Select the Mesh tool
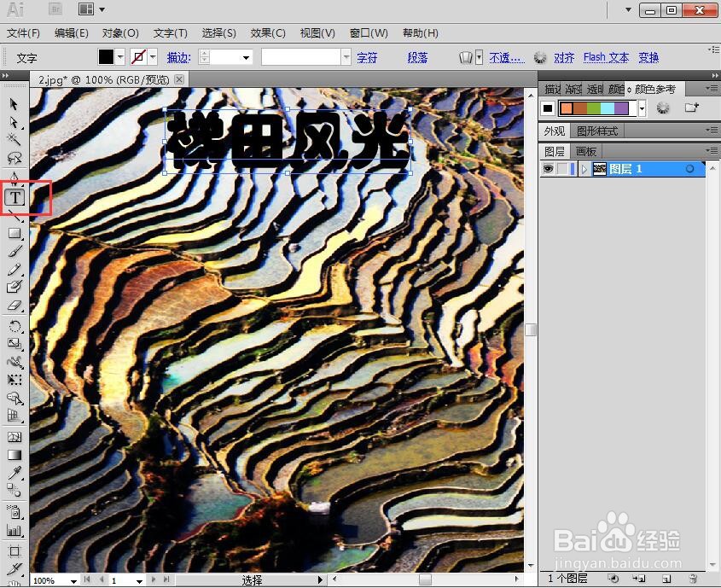This screenshot has width=721, height=588. click(x=14, y=437)
